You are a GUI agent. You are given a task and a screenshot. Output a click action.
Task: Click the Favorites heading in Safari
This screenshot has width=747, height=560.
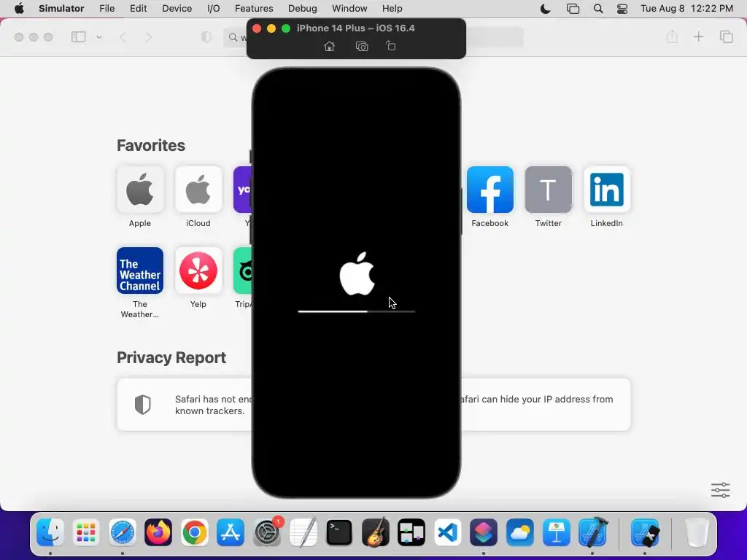pos(151,145)
